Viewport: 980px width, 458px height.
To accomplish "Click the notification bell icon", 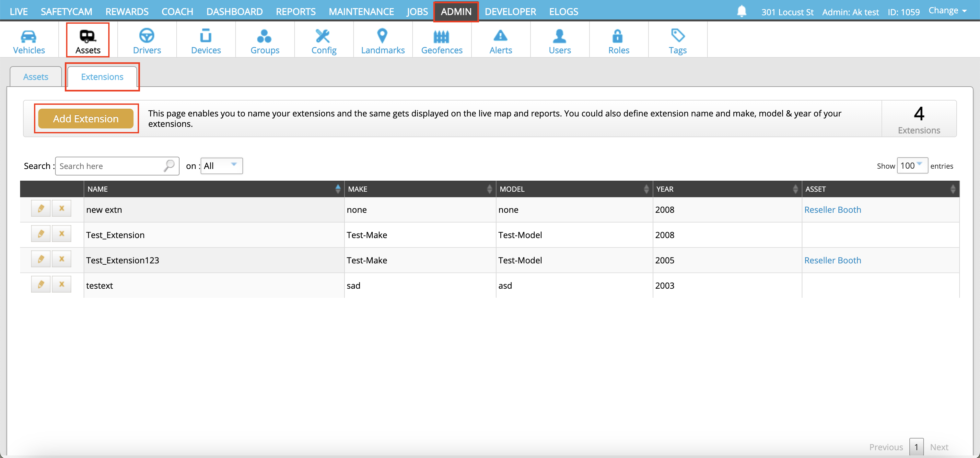I will [741, 11].
